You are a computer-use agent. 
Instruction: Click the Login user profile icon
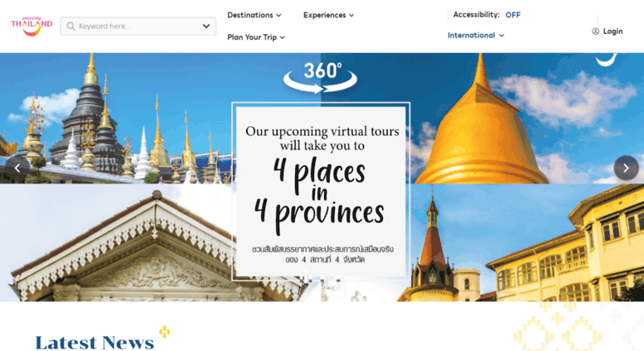pyautogui.click(x=595, y=32)
